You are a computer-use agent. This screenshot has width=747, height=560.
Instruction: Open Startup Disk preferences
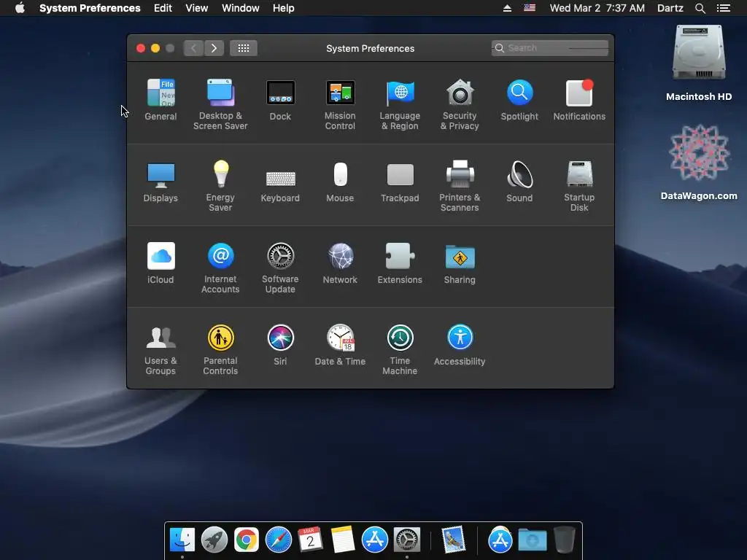pyautogui.click(x=579, y=186)
